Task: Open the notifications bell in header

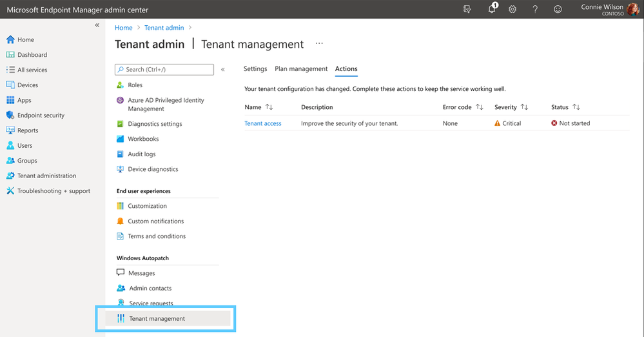Action: coord(492,8)
